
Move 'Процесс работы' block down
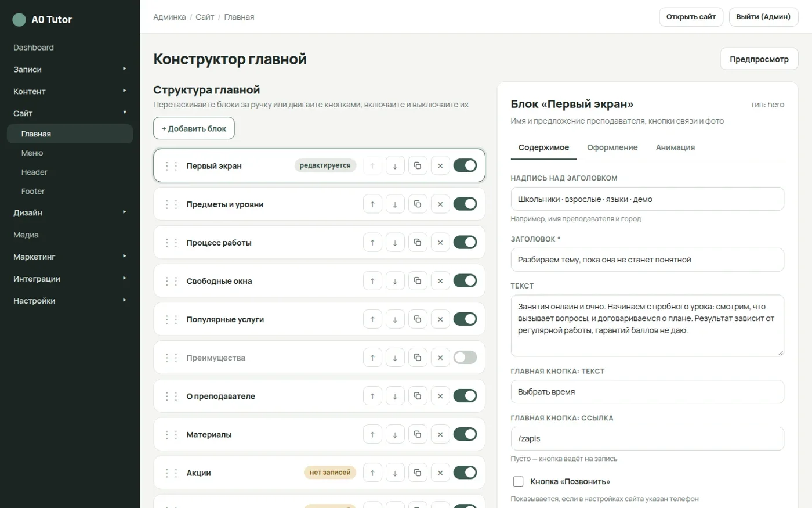click(x=395, y=243)
